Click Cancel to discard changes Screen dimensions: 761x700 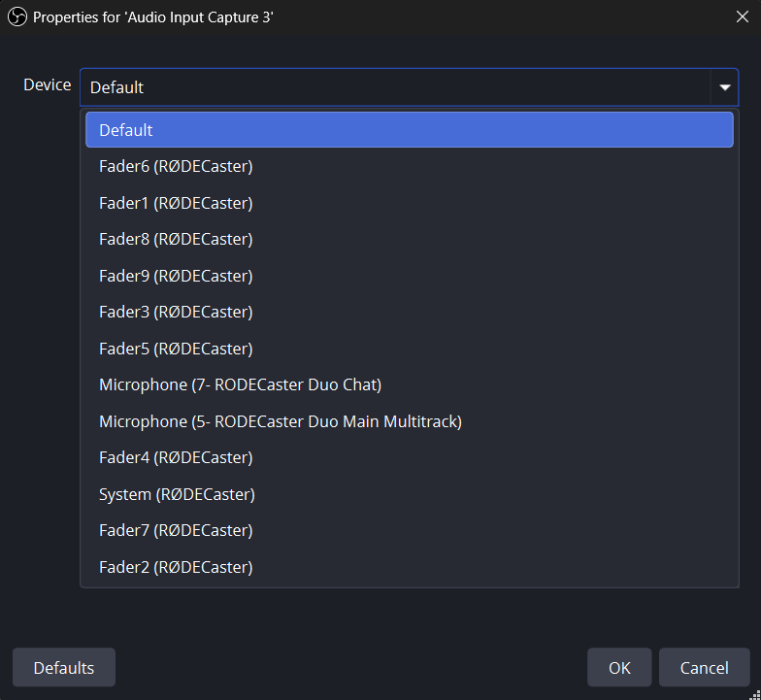pyautogui.click(x=704, y=668)
